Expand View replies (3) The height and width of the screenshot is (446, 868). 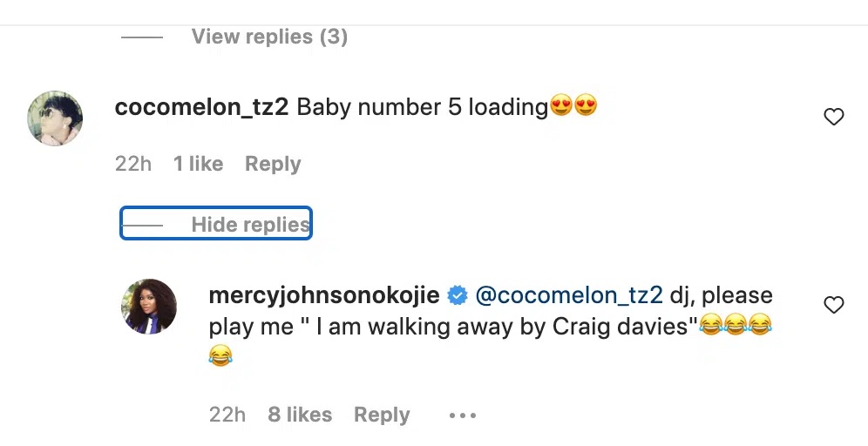(268, 37)
